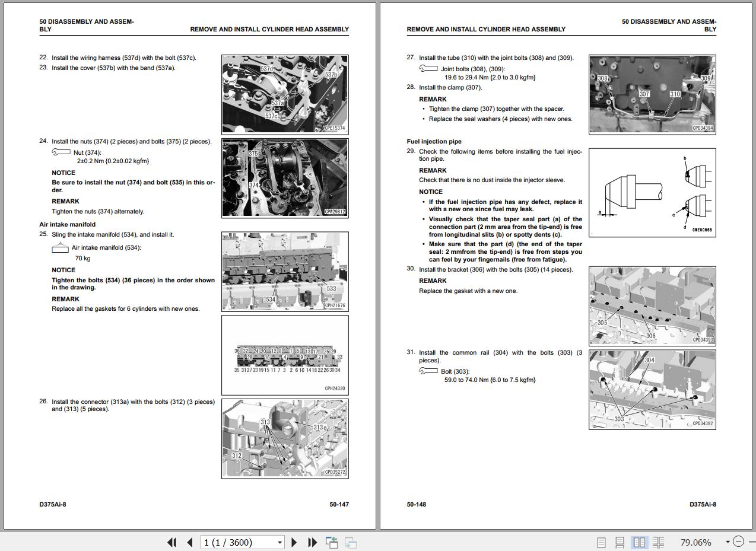Click the connector illustration CPD35272
Screen dimensions: 756x551
pos(285,438)
